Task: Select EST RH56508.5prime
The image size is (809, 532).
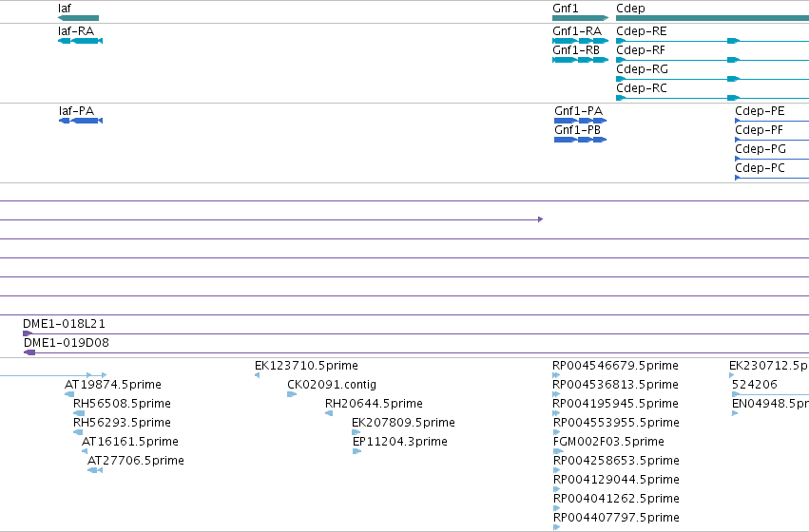Action: (79, 413)
